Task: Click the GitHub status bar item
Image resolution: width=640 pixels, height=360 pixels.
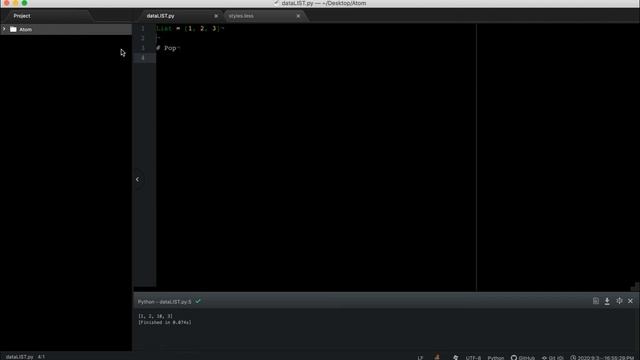Action: [522, 358]
